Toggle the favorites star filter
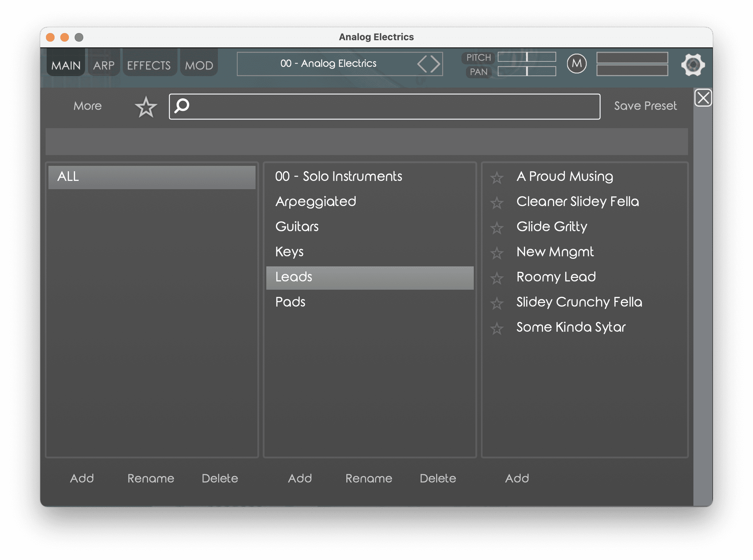 [x=146, y=107]
